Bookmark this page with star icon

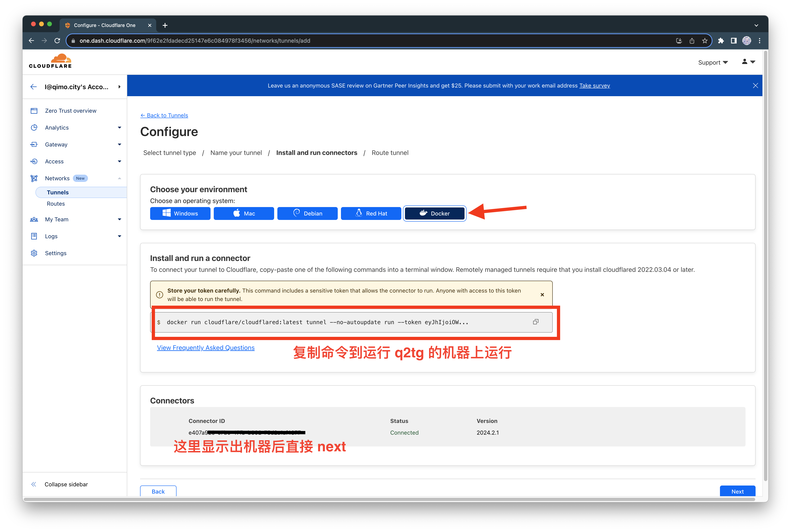[x=705, y=41]
